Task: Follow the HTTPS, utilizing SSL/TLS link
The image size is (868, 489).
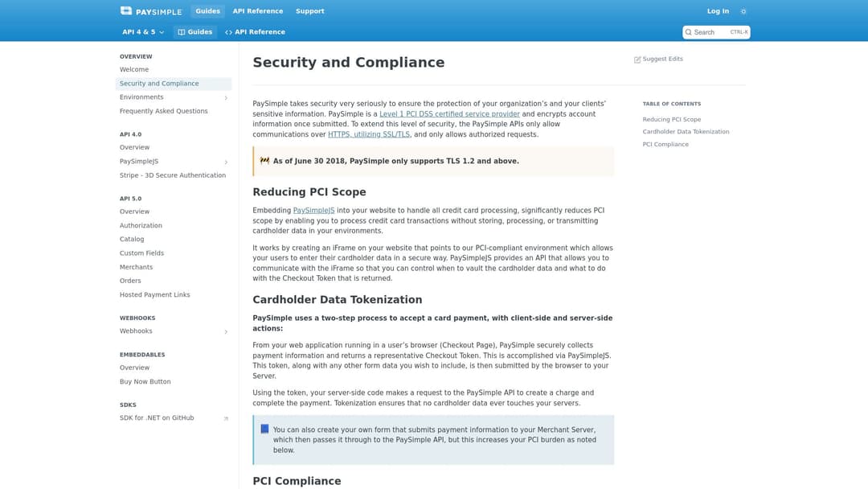Action: tap(368, 134)
